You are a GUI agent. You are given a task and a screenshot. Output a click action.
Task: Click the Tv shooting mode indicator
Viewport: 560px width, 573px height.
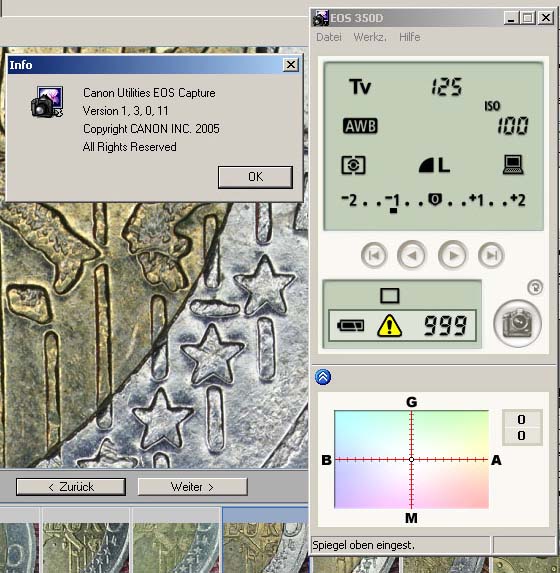click(x=360, y=87)
